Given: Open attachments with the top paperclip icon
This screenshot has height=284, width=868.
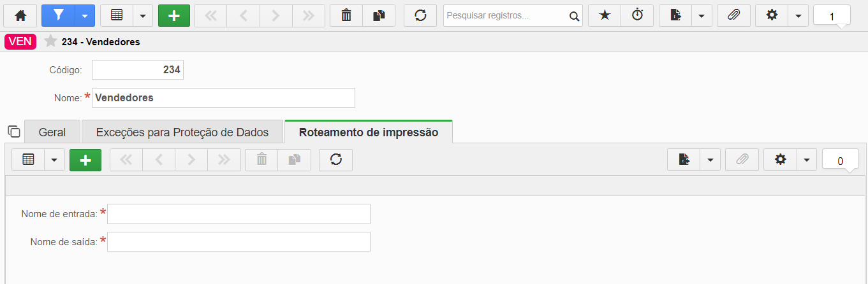Looking at the screenshot, I should (733, 16).
